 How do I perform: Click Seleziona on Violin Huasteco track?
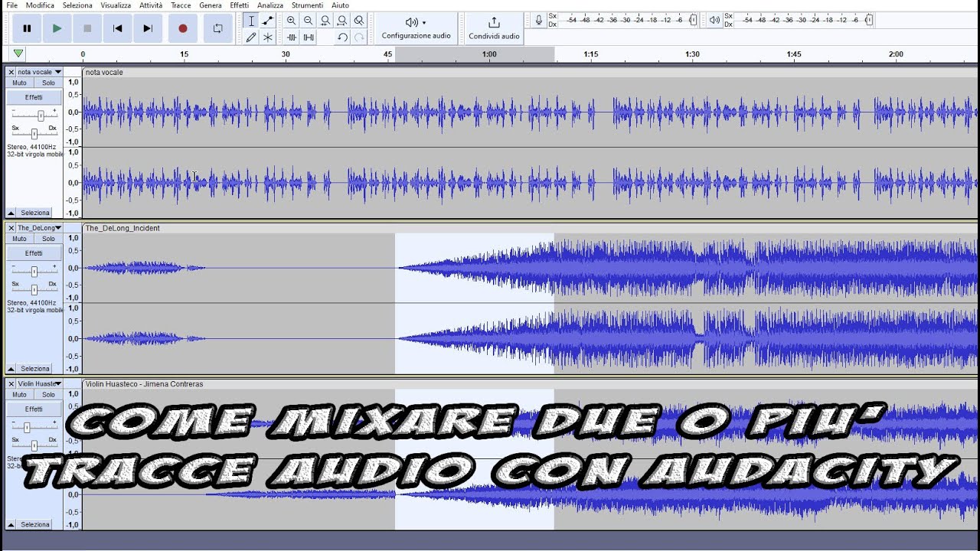pos(35,525)
